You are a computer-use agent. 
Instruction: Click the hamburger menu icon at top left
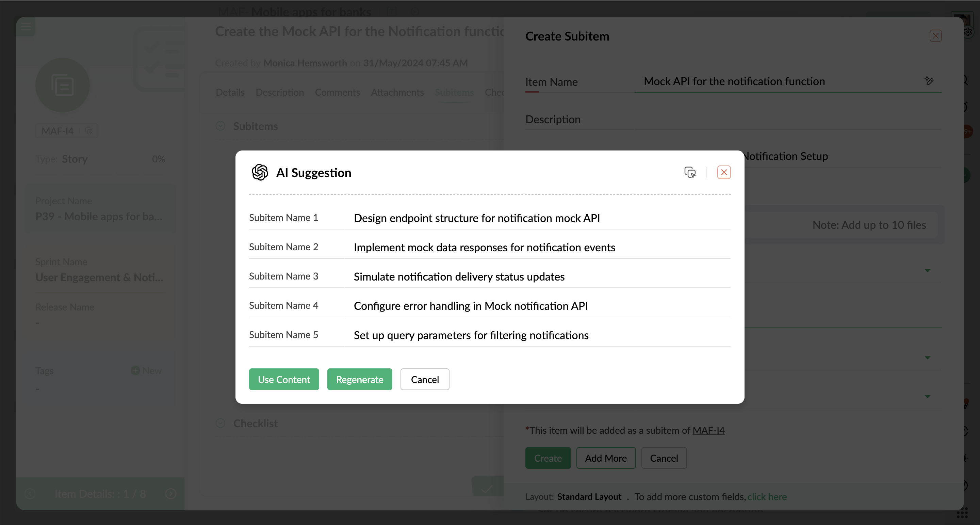(26, 26)
